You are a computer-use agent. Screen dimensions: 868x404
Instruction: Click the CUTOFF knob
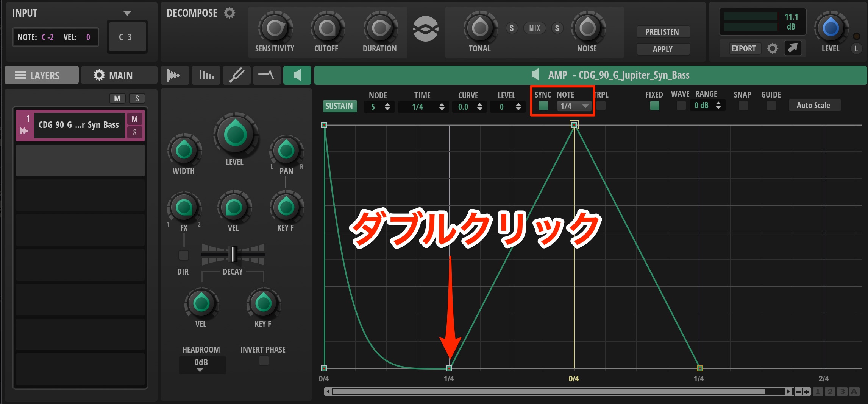pos(327,28)
